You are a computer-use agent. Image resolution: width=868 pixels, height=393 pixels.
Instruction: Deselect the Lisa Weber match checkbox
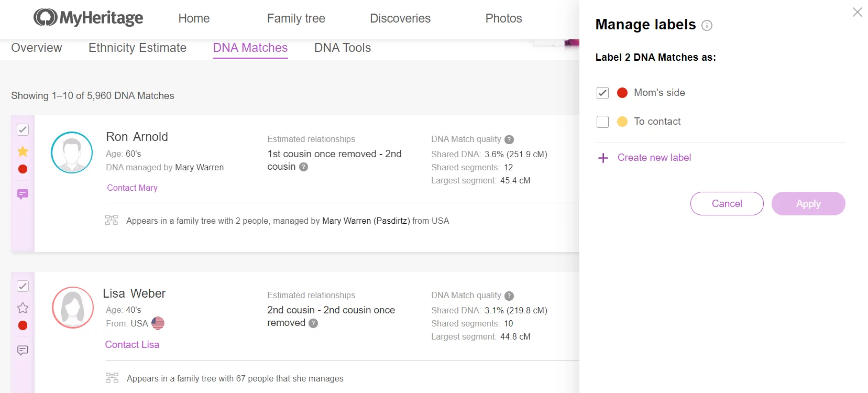[23, 286]
